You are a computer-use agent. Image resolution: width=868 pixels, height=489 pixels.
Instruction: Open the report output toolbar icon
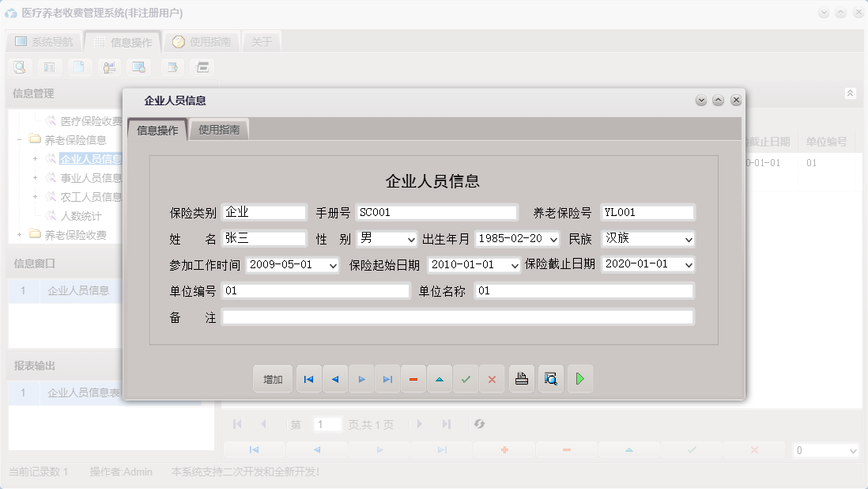[49, 66]
